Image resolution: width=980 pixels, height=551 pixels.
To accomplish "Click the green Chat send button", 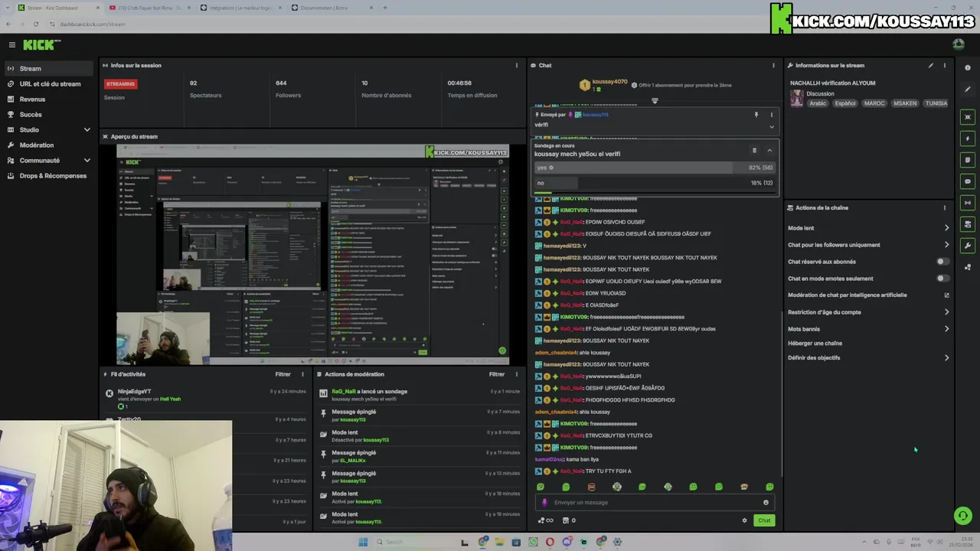I will [764, 520].
